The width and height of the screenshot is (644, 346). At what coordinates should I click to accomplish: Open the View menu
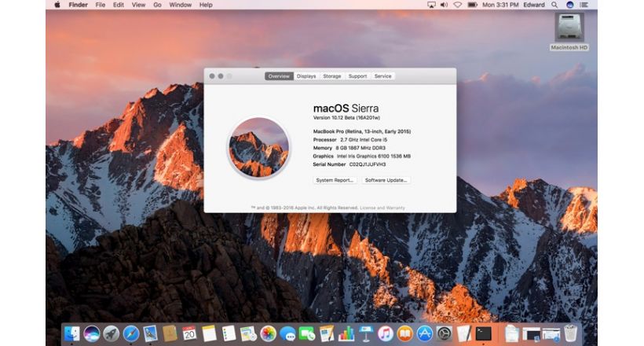(x=138, y=5)
